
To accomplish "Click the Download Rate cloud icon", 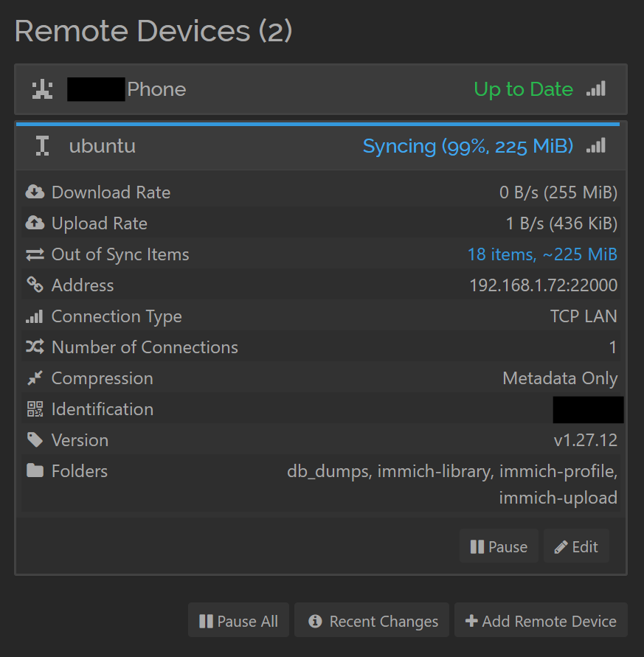I will pos(35,192).
